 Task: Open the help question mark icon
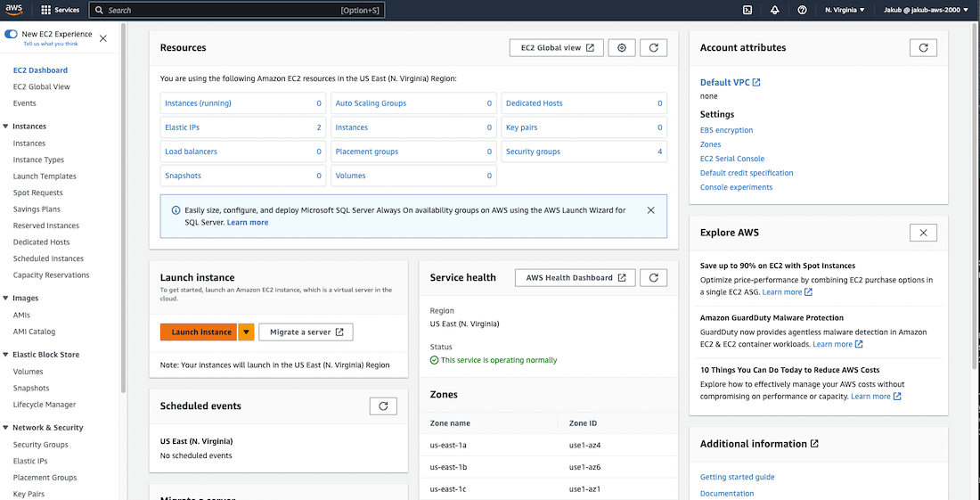(802, 10)
